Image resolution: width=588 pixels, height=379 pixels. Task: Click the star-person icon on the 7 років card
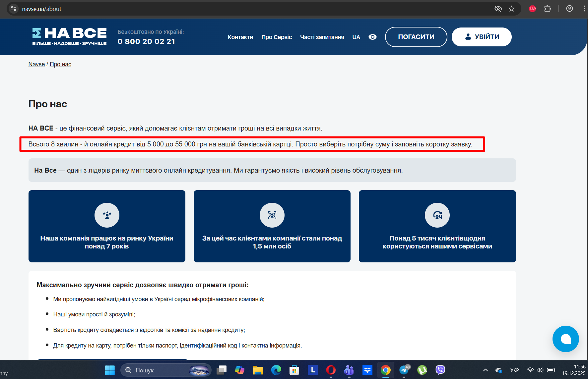pos(107,215)
